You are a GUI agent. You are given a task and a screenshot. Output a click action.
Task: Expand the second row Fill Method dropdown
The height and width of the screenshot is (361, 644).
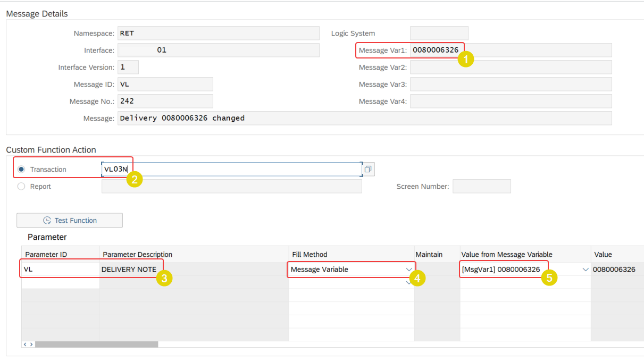point(408,282)
